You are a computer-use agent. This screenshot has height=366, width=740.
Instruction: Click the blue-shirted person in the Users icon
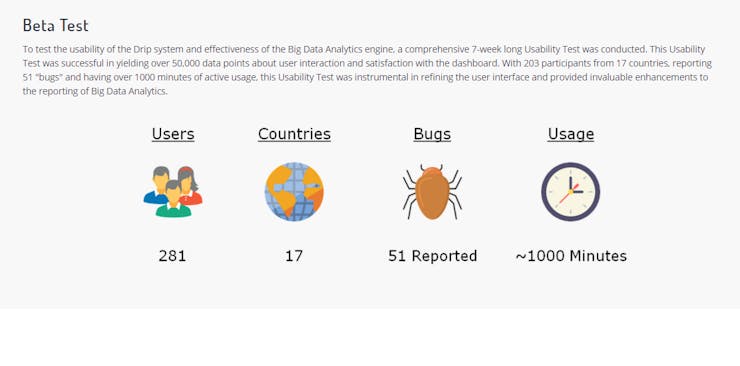158,185
